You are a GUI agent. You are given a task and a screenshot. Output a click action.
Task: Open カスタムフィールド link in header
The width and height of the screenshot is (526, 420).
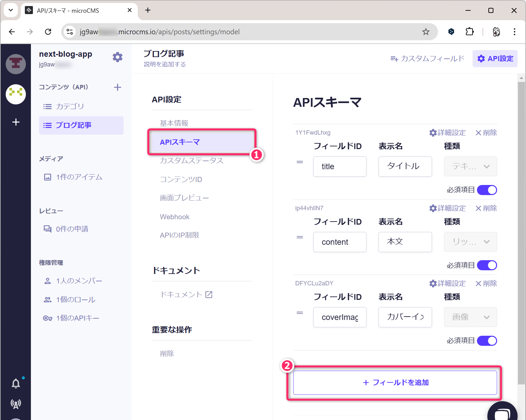(427, 59)
